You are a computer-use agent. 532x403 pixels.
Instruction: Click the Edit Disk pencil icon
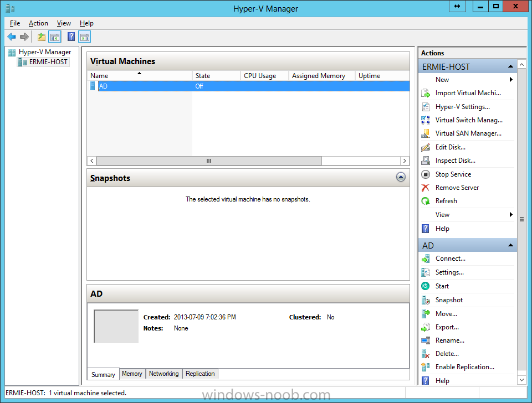pyautogui.click(x=426, y=147)
